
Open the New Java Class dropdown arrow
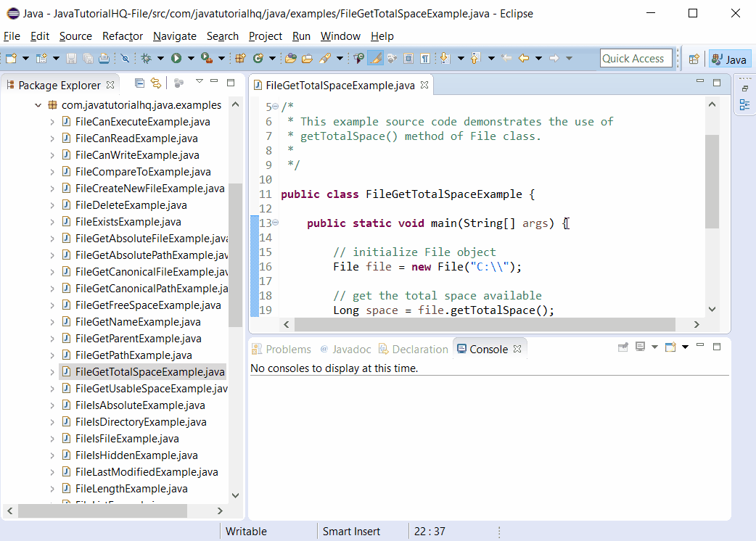[x=272, y=58]
